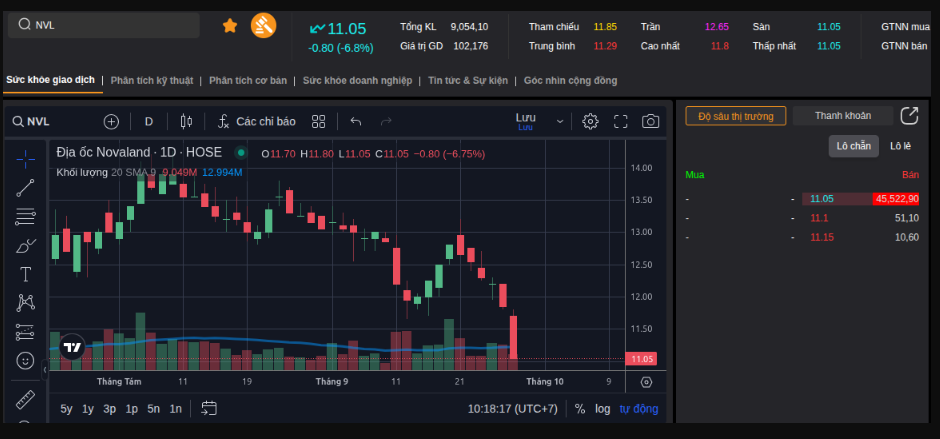Viewport: 940px width, 439px height.
Task: Open the orange gavel auction icon
Action: click(263, 25)
